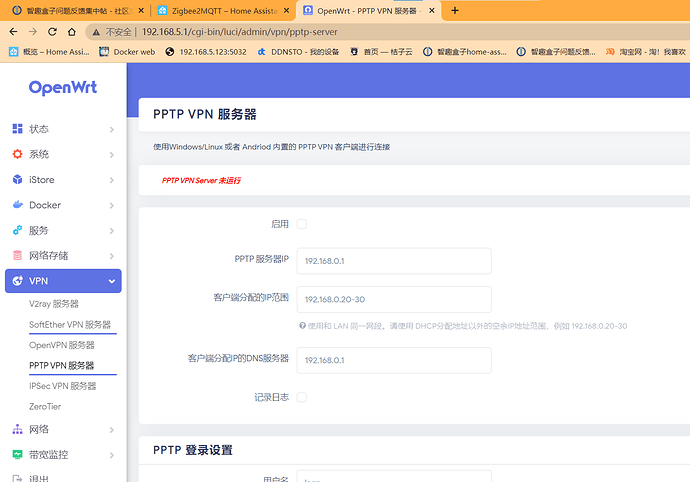Click the PPTP 登录设置 heading
This screenshot has height=482, width=690.
pos(193,450)
